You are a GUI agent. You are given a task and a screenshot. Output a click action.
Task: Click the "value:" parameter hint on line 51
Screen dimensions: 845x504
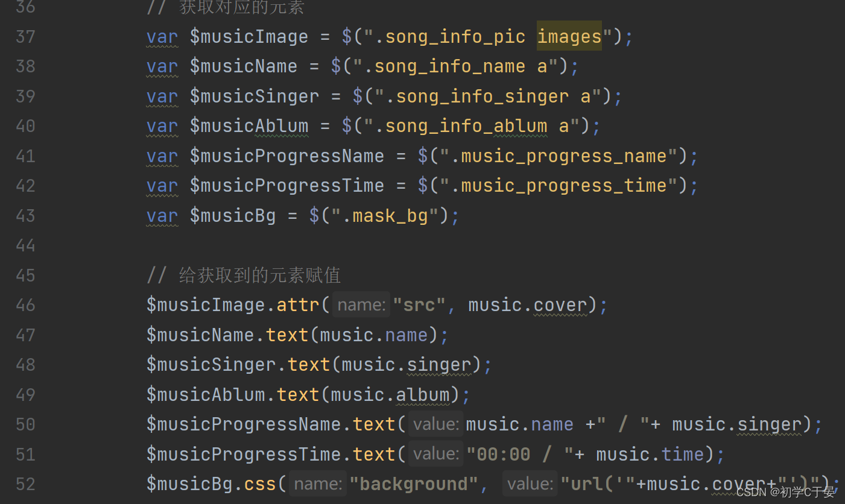(x=435, y=455)
